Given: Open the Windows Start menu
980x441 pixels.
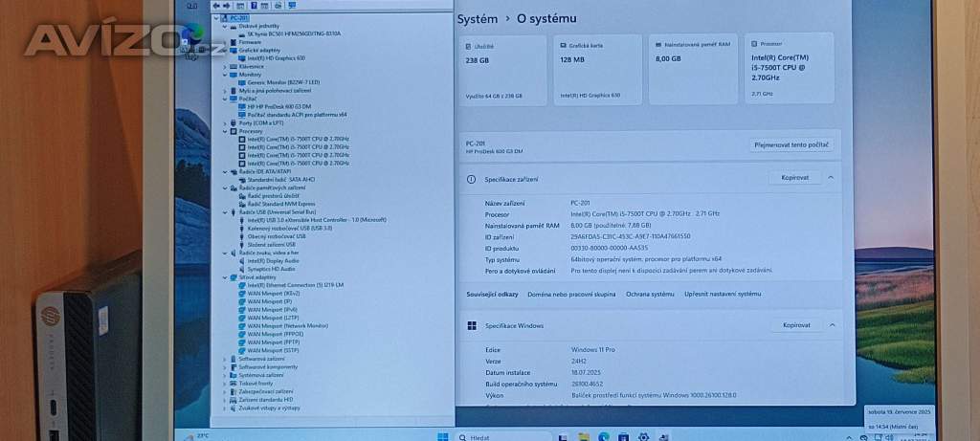Looking at the screenshot, I should 442,437.
